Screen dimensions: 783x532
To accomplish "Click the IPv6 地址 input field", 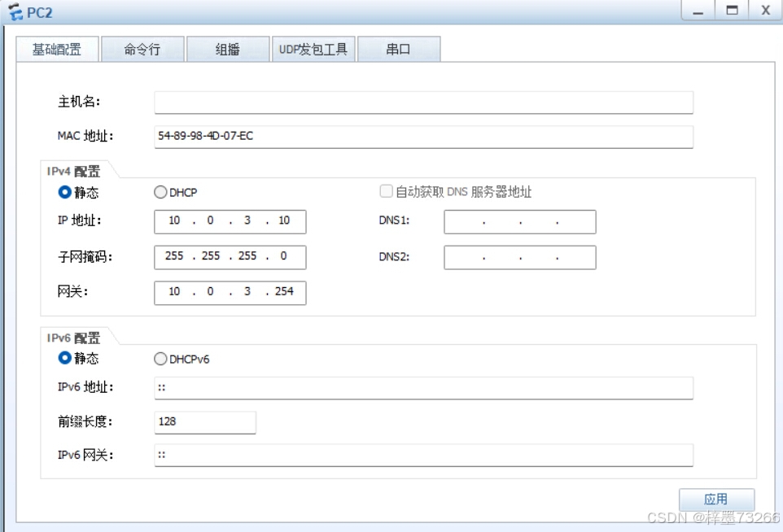I will point(423,388).
